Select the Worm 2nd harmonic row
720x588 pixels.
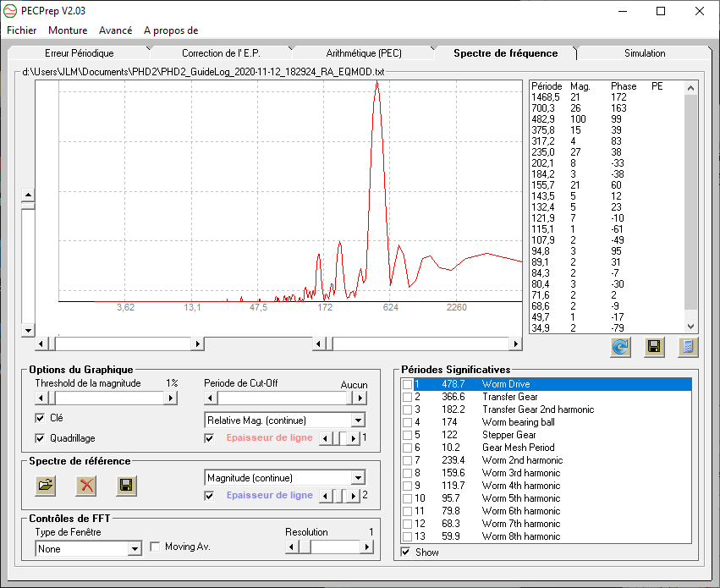coord(546,460)
